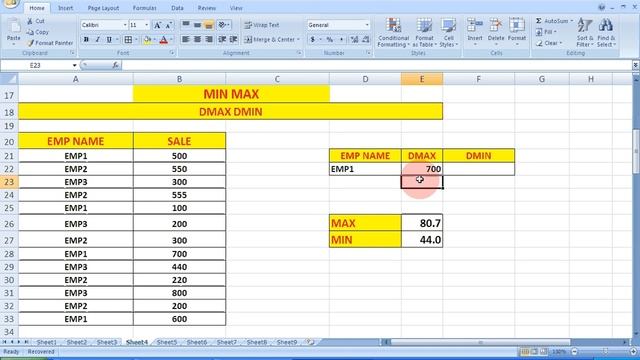Apply Accounting dollar number format
Screen dimensions: 640x360
click(x=313, y=40)
